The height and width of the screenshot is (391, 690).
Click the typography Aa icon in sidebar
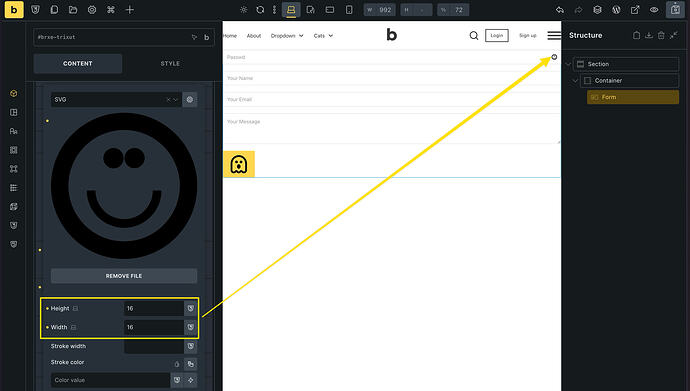point(14,131)
